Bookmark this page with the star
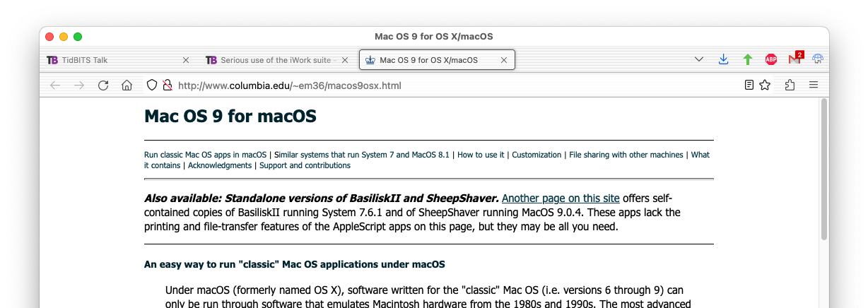 [765, 85]
